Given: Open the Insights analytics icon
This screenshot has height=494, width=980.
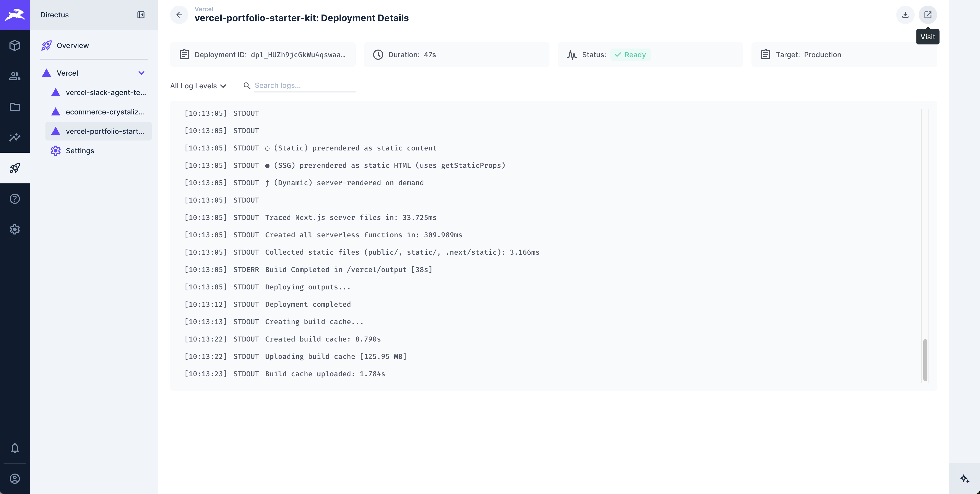Looking at the screenshot, I should tap(15, 137).
